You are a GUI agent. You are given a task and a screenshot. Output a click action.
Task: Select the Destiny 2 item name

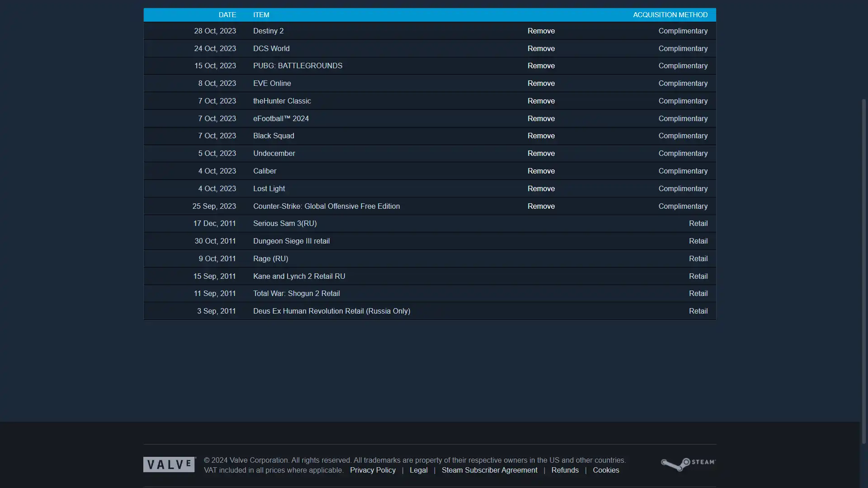pyautogui.click(x=269, y=31)
